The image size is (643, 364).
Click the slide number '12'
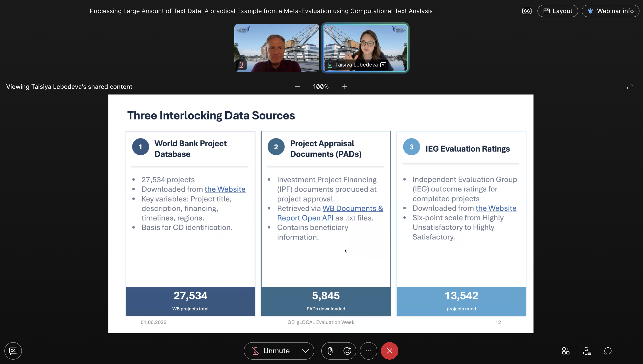498,322
